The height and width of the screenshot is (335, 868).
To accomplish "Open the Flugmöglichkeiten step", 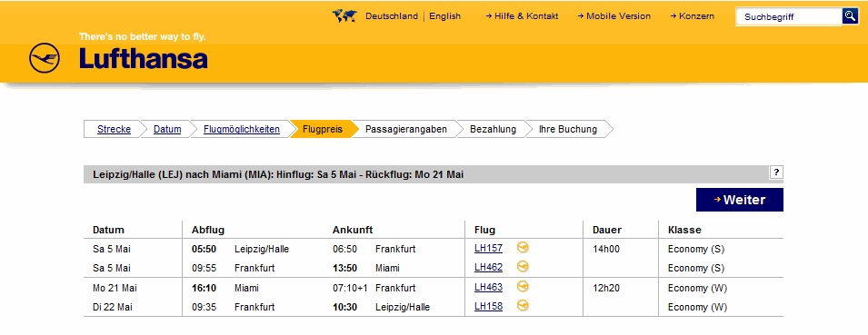I will pyautogui.click(x=242, y=129).
